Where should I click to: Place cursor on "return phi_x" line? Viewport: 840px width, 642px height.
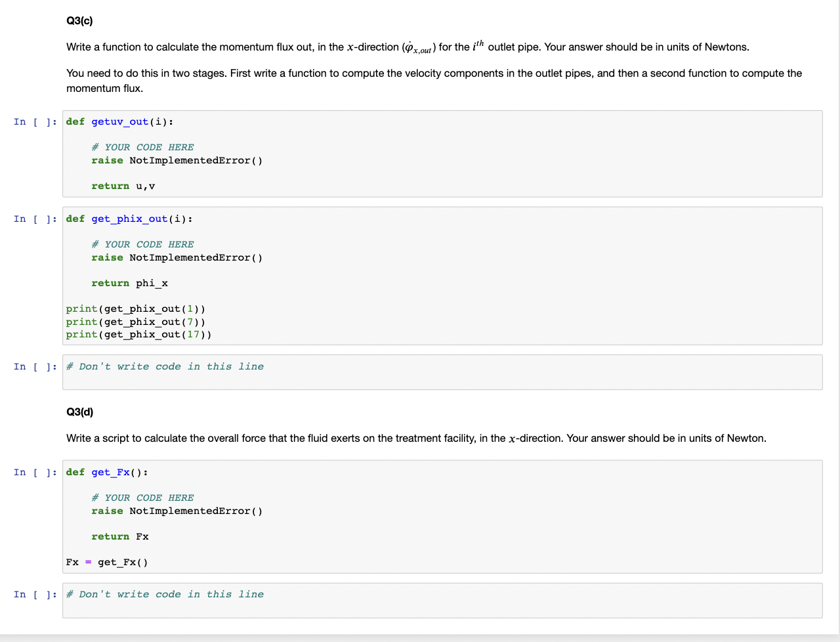[129, 283]
